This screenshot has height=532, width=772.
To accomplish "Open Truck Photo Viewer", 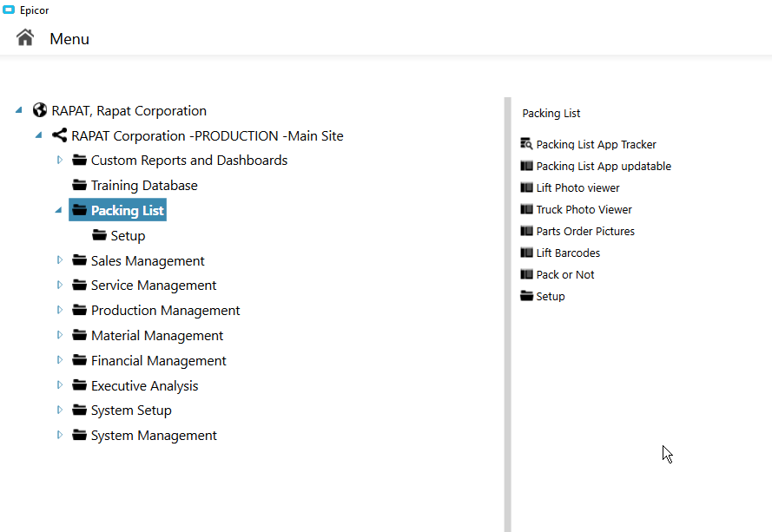I will (584, 210).
